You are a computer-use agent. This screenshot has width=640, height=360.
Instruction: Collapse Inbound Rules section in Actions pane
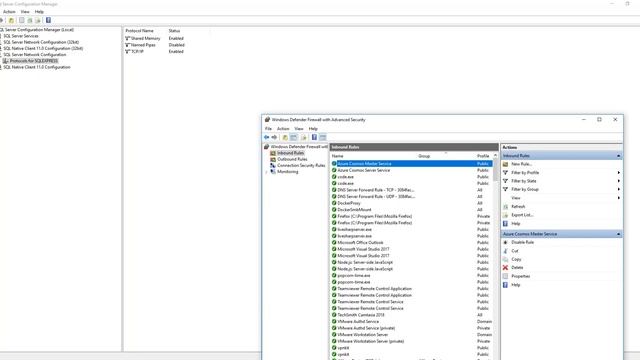pos(618,156)
